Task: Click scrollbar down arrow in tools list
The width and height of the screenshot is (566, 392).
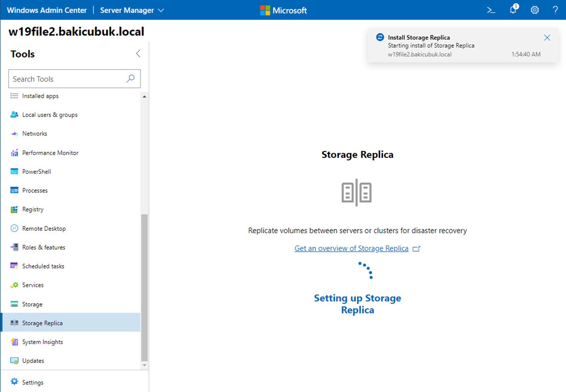Action: point(144,365)
